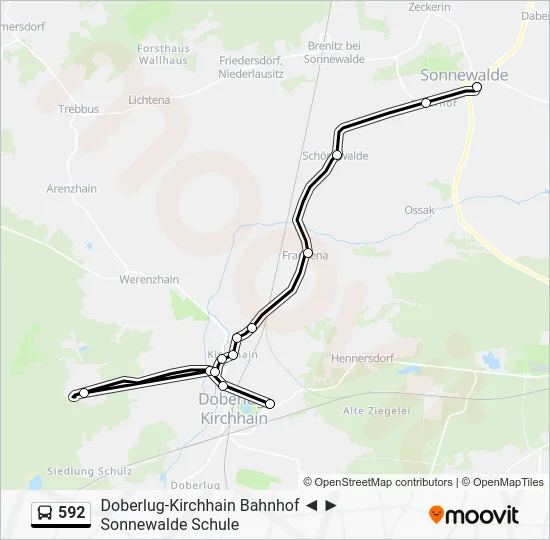550x540 pixels.
Task: Select the Doberlug-Kirchhain Bahnhof end stop marker
Action: [270, 404]
